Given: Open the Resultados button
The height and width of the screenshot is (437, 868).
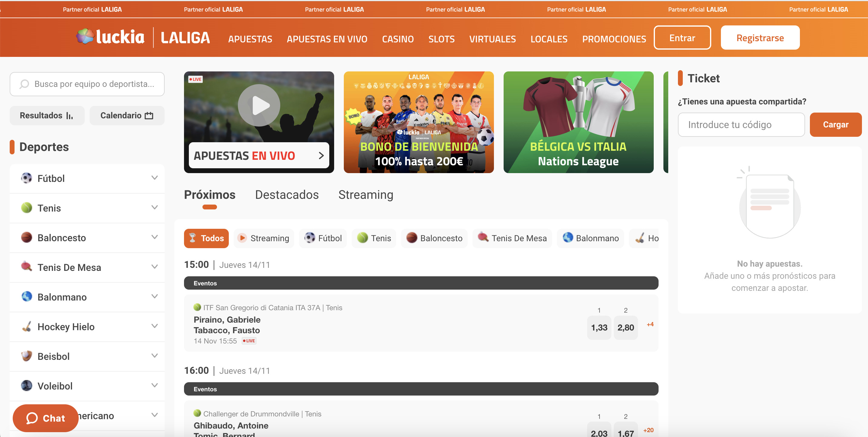Looking at the screenshot, I should (47, 116).
